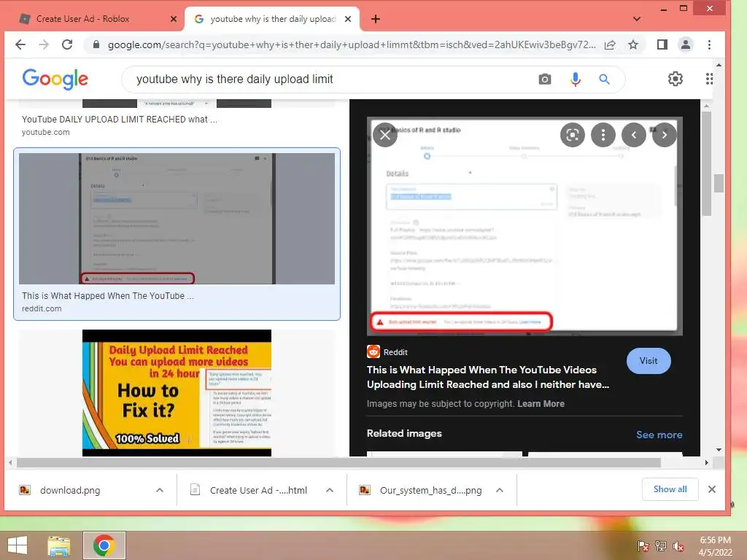Start voice search with the microphone

[x=575, y=79]
